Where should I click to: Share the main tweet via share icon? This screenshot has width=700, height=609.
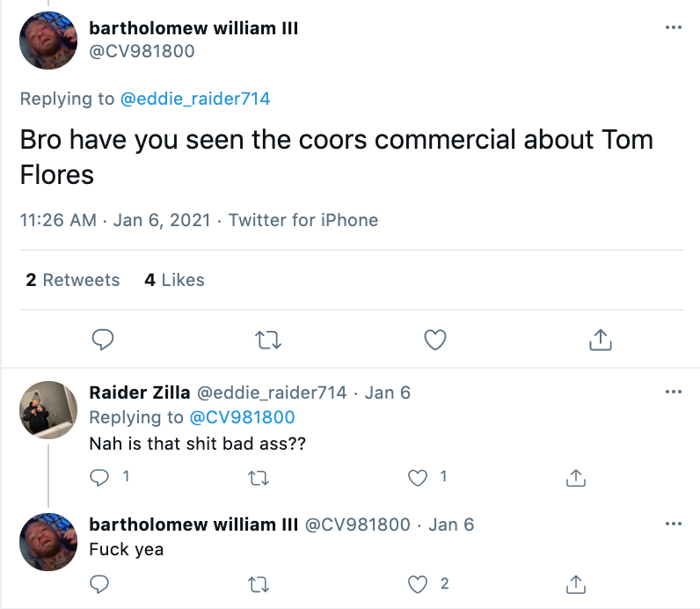click(600, 339)
